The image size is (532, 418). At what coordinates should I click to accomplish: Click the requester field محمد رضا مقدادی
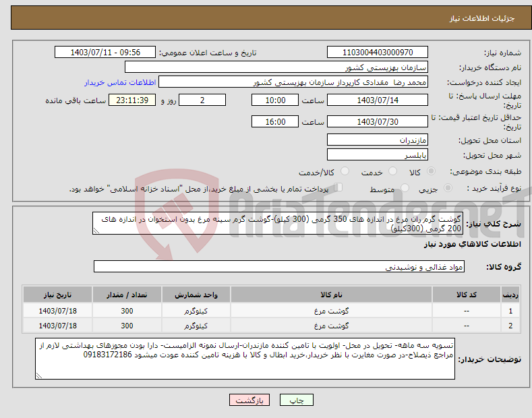coord(293,82)
